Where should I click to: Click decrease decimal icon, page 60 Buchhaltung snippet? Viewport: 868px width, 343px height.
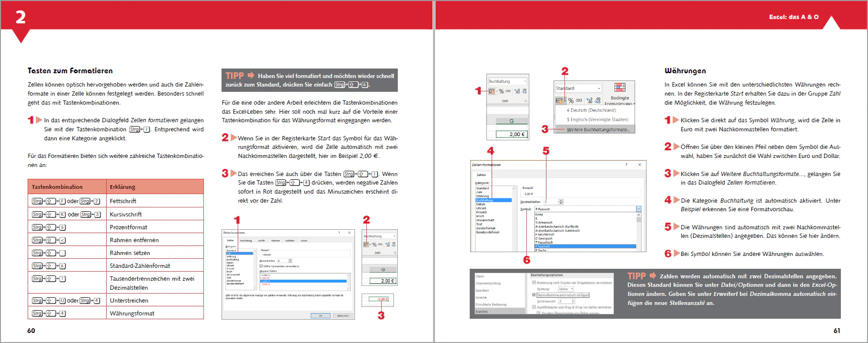coord(394,245)
